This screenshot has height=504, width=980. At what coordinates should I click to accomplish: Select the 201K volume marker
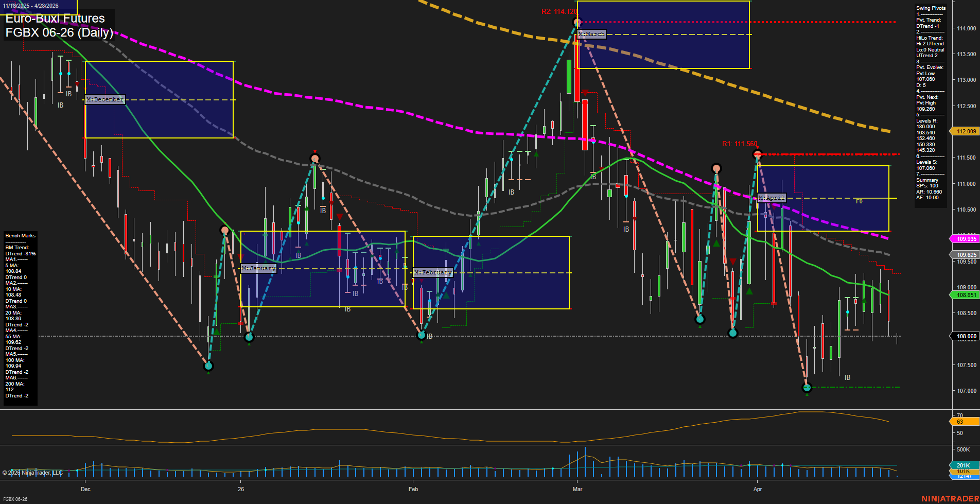963,465
